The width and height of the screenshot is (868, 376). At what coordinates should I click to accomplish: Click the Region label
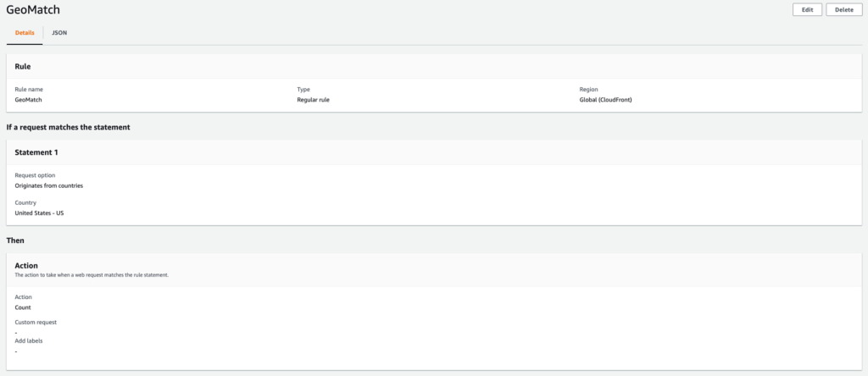point(588,89)
